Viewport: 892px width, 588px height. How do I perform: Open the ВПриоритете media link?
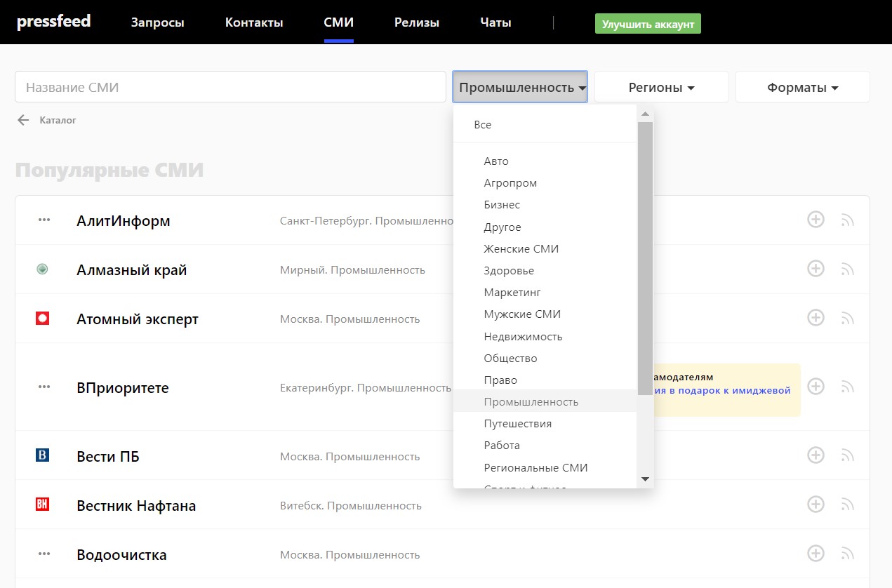tap(122, 388)
